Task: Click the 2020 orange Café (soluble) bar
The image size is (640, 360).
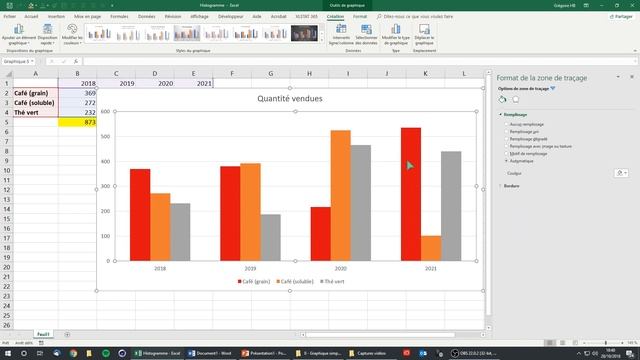Action: point(340,196)
